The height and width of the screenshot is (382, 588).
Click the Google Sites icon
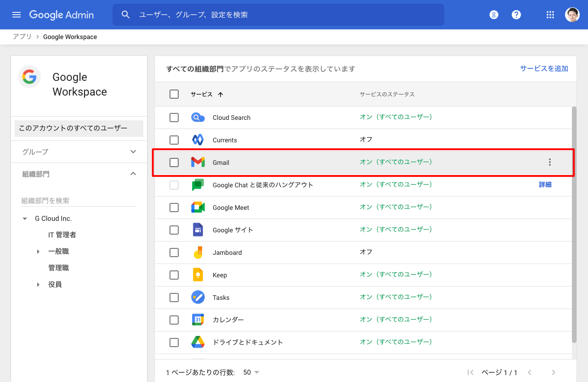[x=198, y=230]
